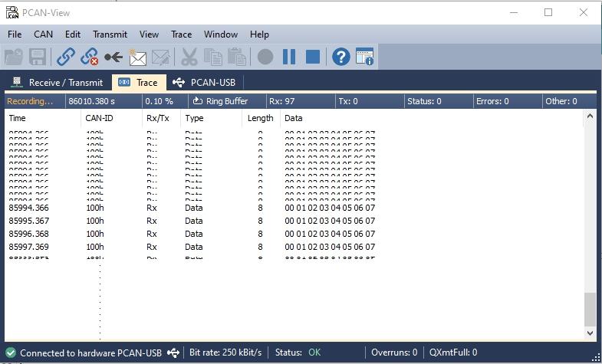Click the Save floppy disk icon
The height and width of the screenshot is (364, 602).
click(x=38, y=57)
